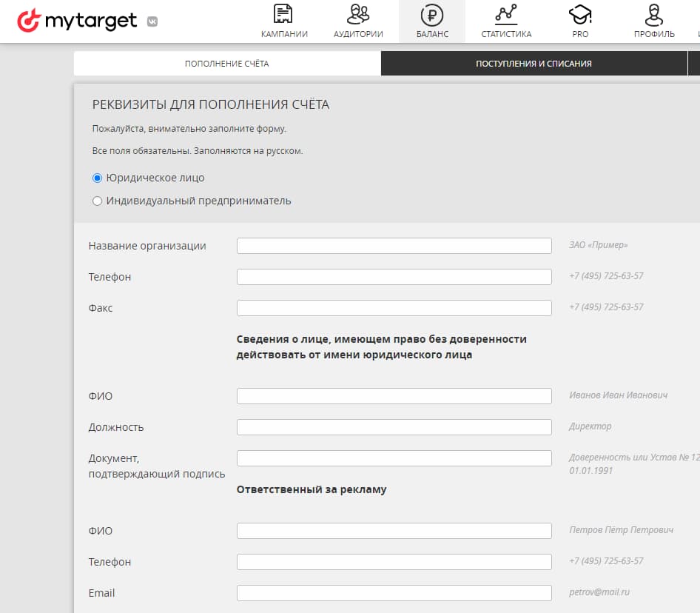700x613 pixels.
Task: Click the Пожалуйста, внимательно заполните форму text
Action: tap(189, 129)
